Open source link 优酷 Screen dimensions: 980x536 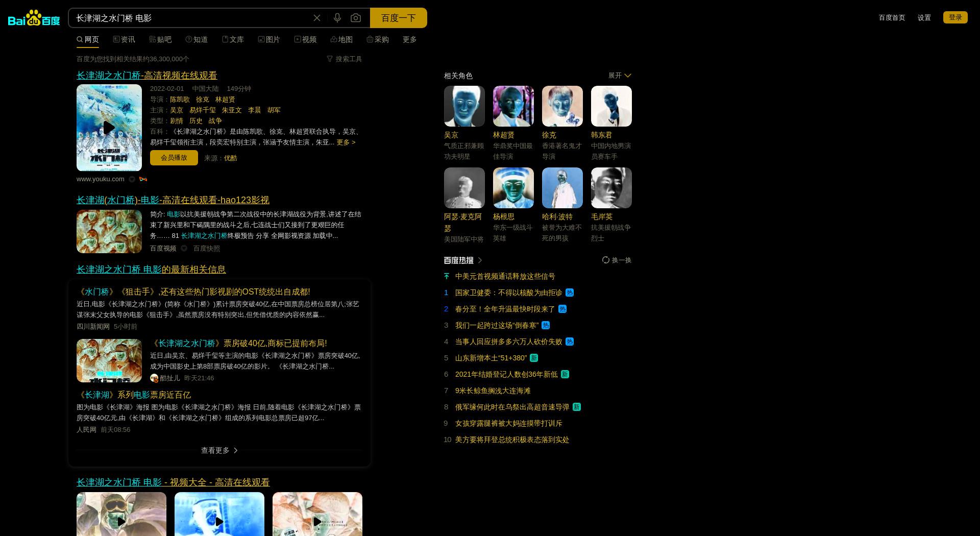tap(231, 158)
